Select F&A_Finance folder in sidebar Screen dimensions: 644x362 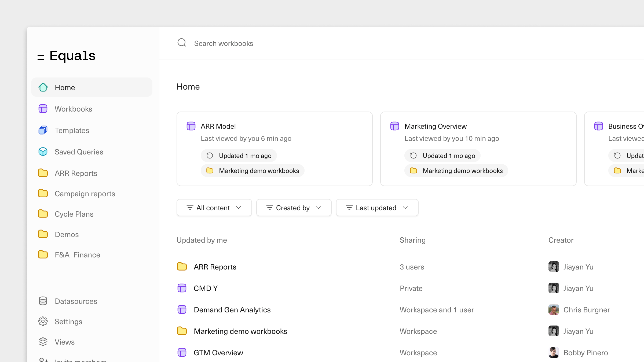coord(77,255)
